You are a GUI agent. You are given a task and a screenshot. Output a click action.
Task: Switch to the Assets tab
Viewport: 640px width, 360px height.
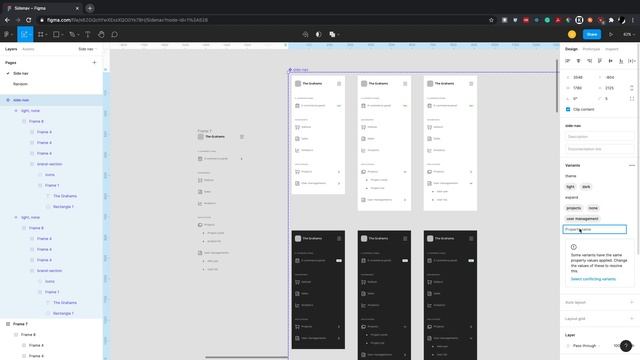(28, 49)
